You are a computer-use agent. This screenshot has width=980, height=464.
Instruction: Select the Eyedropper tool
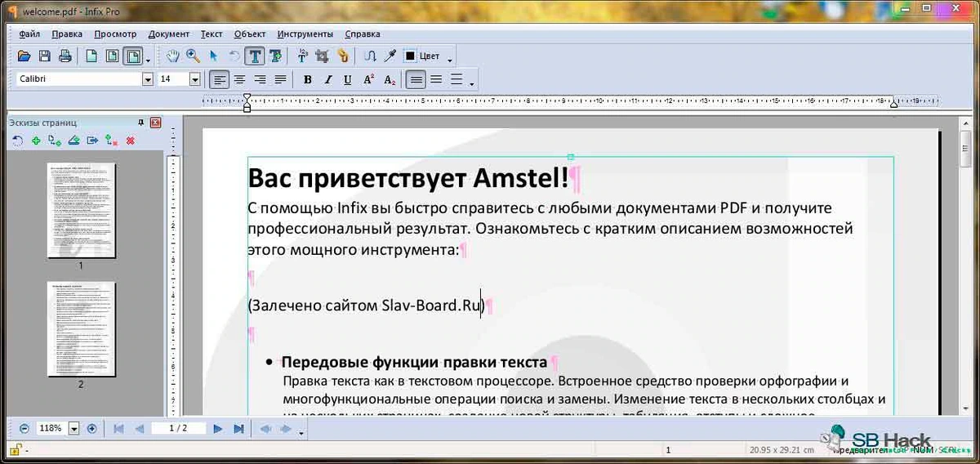point(390,56)
